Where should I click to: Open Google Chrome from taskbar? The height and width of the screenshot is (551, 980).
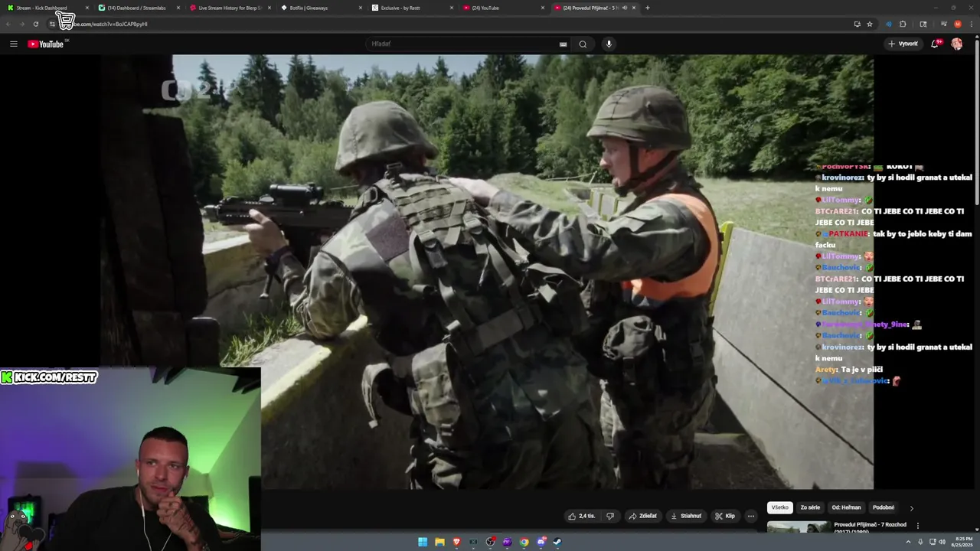pos(524,542)
